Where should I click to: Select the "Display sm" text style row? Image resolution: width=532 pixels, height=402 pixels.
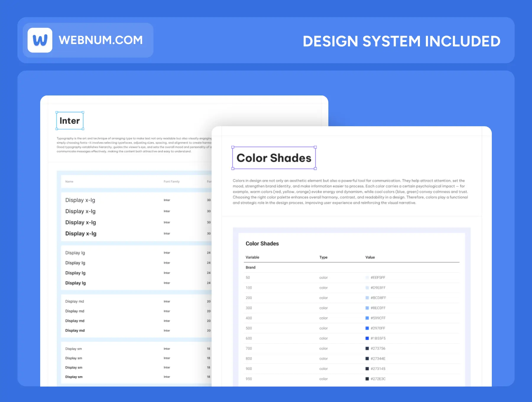[x=74, y=348]
